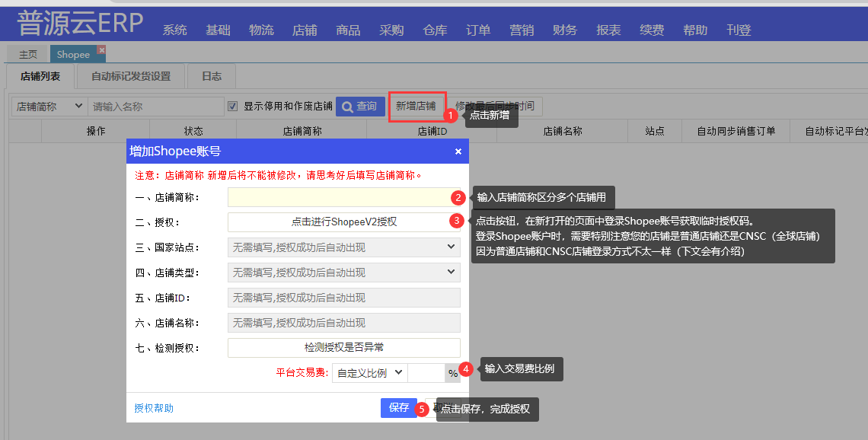
Task: Select the 自动标记发货设置 tab
Action: click(131, 76)
